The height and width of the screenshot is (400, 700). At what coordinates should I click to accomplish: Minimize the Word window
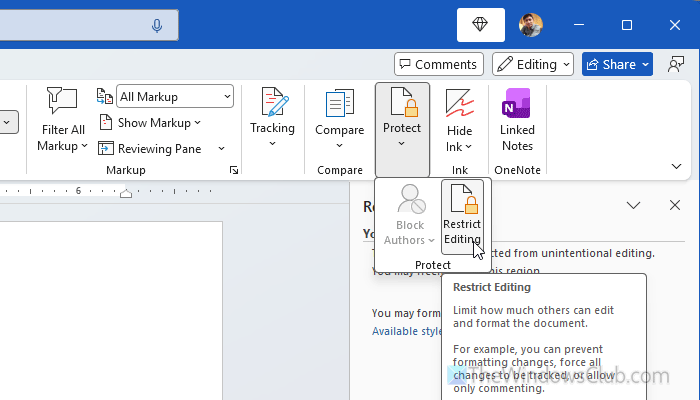point(579,25)
